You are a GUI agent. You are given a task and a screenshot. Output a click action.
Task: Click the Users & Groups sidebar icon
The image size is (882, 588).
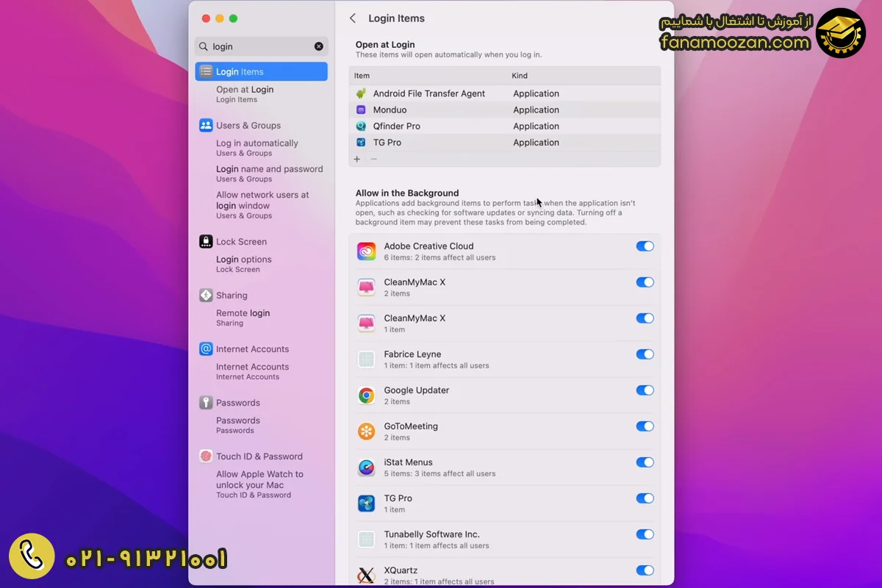[x=206, y=125]
